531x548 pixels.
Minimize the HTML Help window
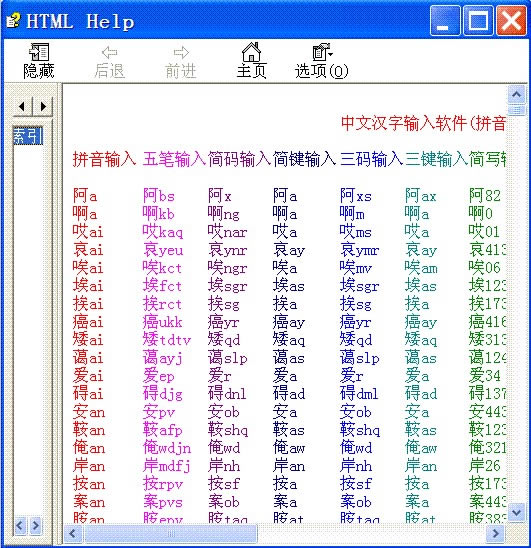445,21
